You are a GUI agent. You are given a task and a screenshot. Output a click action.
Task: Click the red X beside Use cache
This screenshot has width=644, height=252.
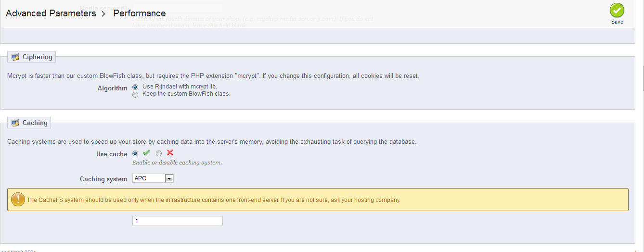[170, 153]
